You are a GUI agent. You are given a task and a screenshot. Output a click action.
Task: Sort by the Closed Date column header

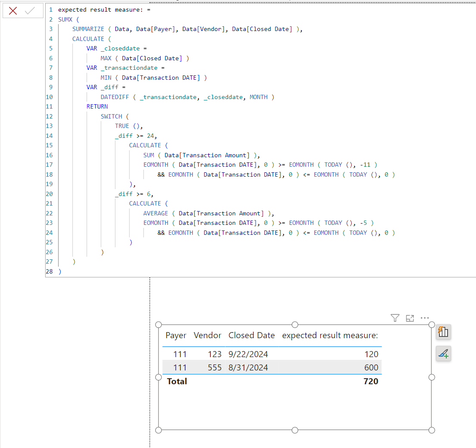coord(251,335)
